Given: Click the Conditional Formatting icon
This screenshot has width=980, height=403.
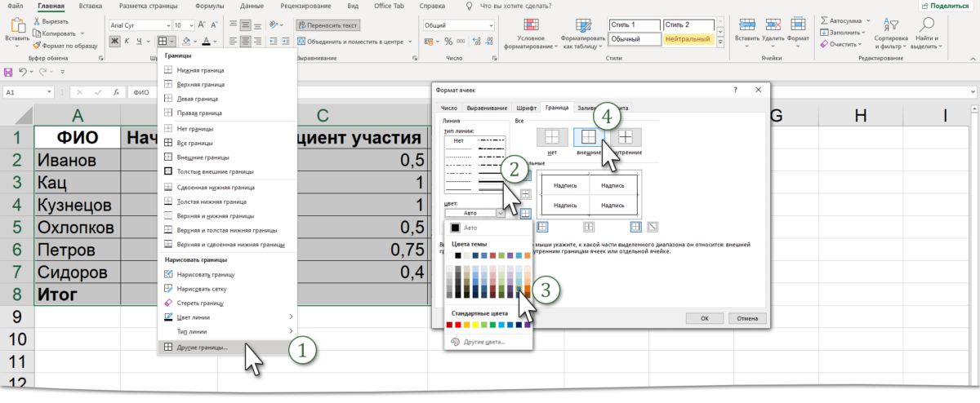Looking at the screenshot, I should click(x=531, y=24).
